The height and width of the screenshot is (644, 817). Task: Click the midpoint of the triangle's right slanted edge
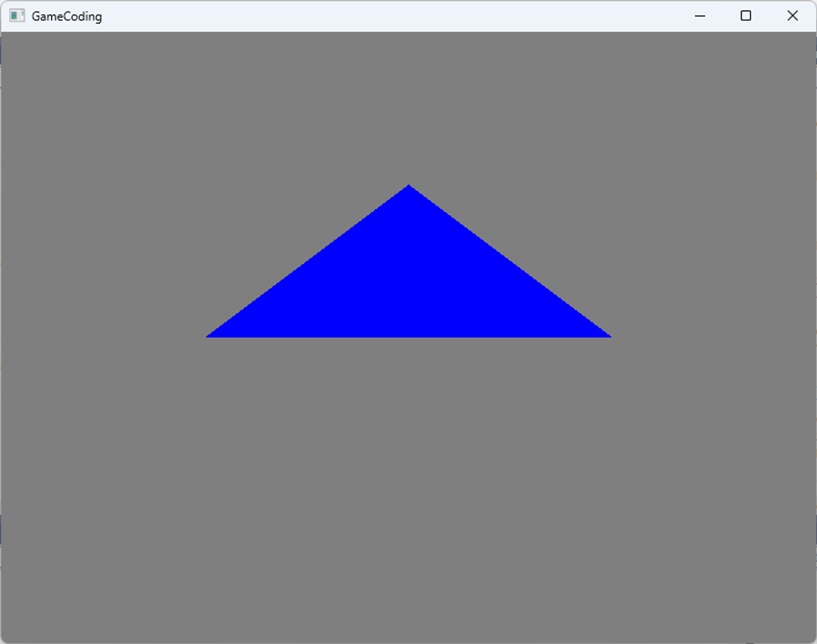[x=509, y=262]
